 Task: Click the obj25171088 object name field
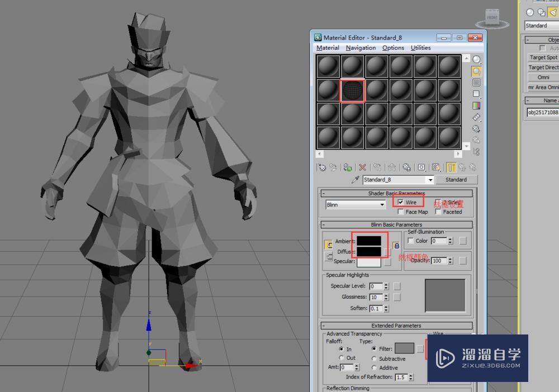[x=543, y=112]
